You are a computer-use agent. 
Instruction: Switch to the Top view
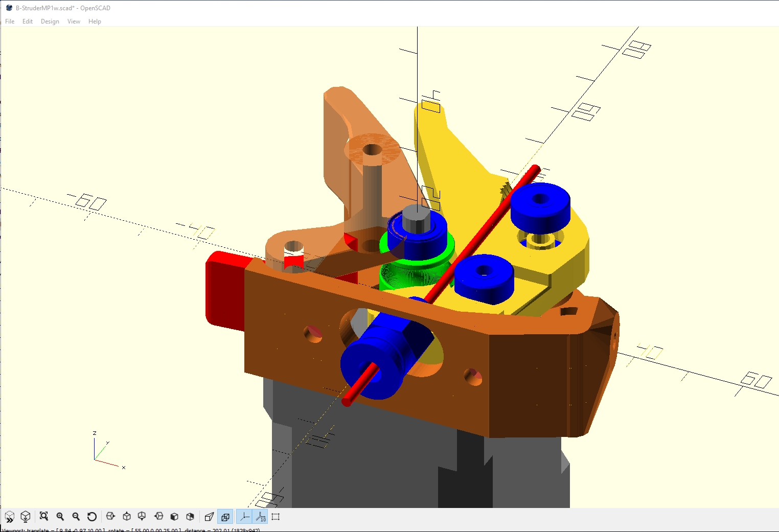127,517
